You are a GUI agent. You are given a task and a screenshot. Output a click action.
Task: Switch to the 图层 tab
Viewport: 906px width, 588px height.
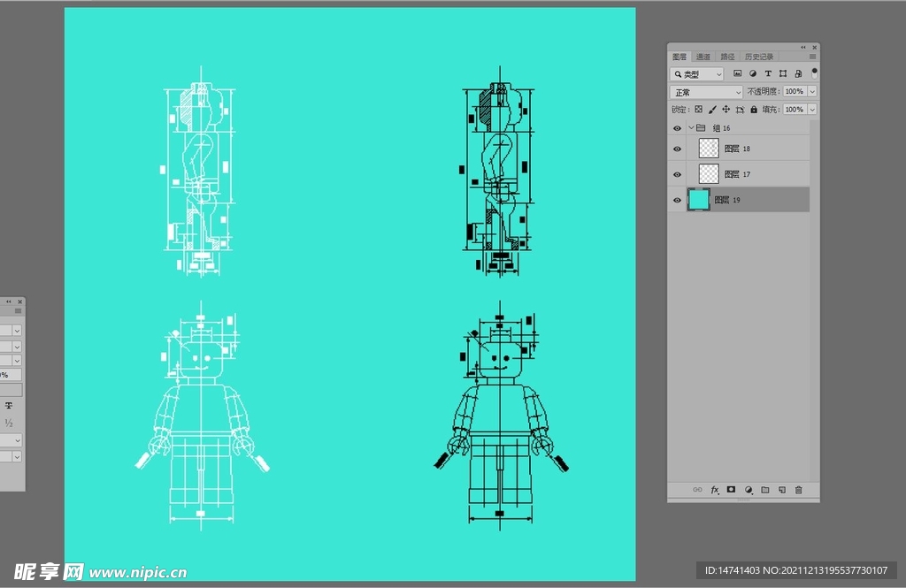[x=679, y=57]
